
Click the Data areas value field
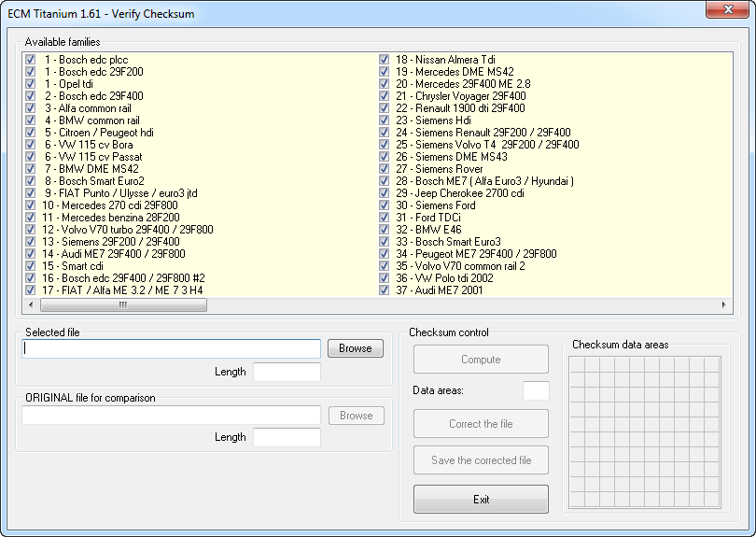click(536, 390)
